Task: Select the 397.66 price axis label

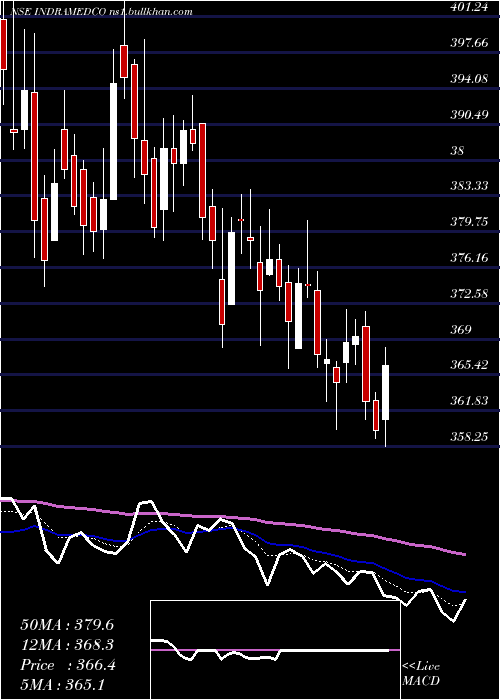Action: 470,43
